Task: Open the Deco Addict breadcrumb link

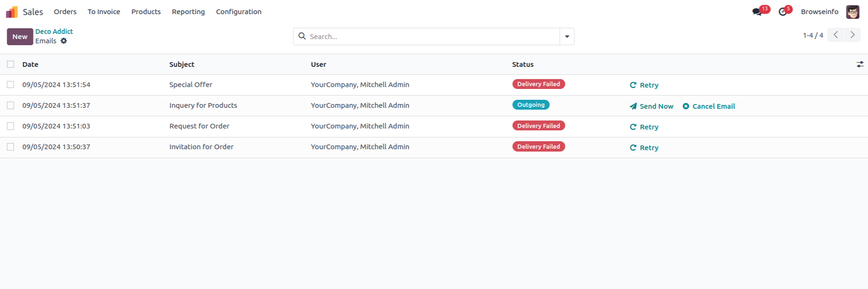Action: (54, 32)
